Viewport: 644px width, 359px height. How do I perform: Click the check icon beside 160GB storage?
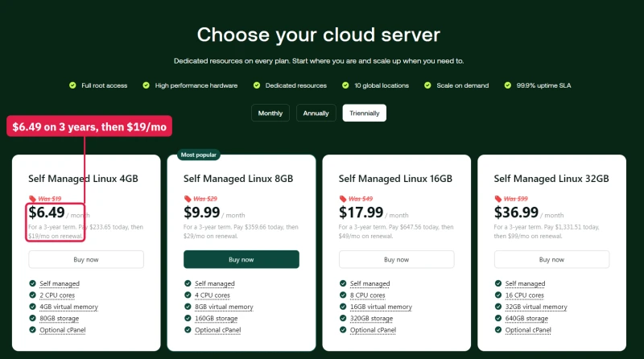coord(188,318)
